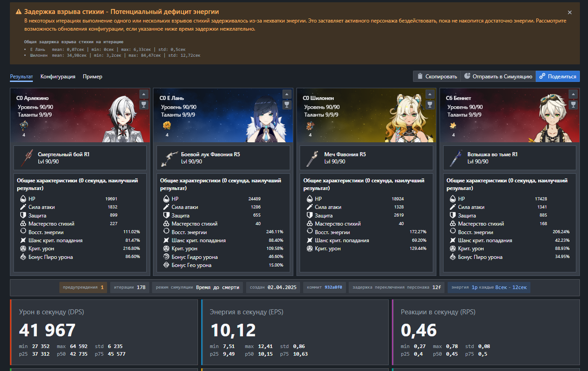This screenshot has width=588, height=371.
Task: Click the Урон в секунду (DPS) card
Action: [x=104, y=332]
